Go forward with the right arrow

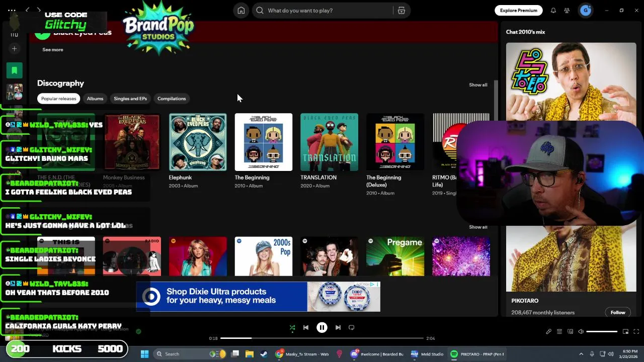[39, 10]
